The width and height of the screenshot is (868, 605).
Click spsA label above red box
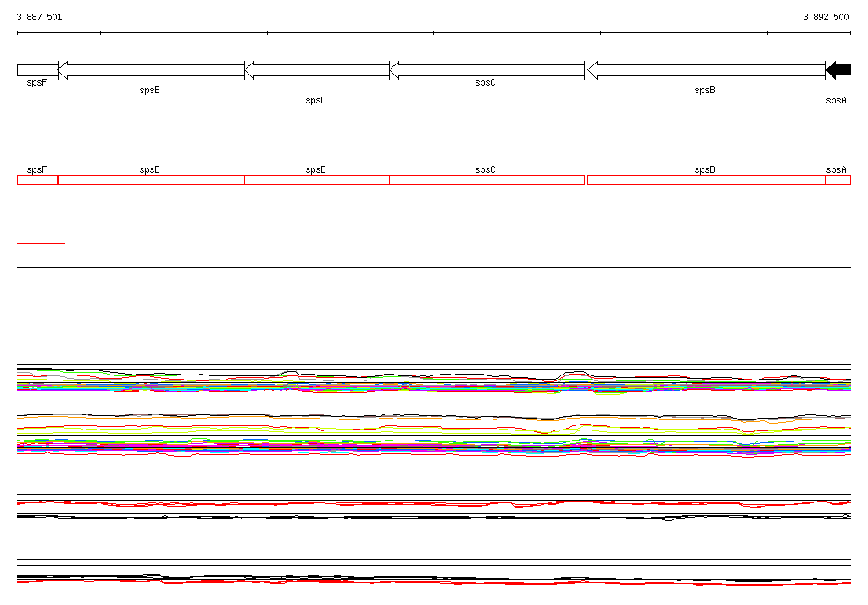836,170
